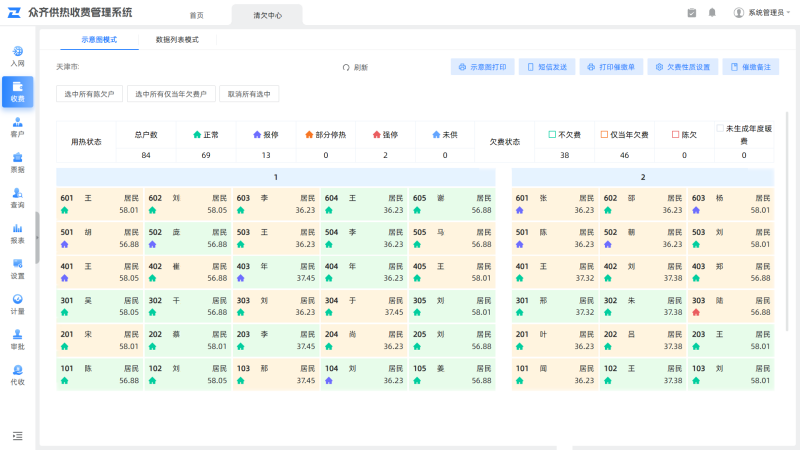Click the 催缴备注 button
The height and width of the screenshot is (450, 800).
coord(751,67)
